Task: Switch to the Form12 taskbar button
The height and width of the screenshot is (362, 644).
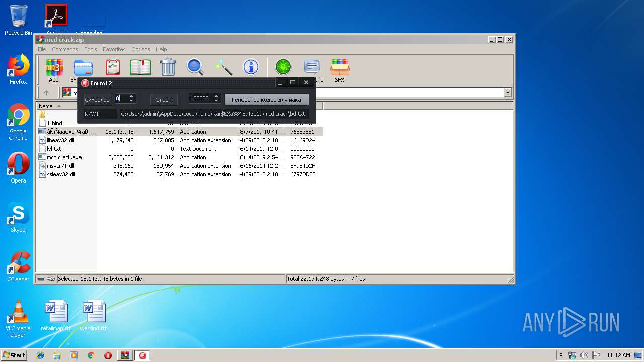Action: tap(142, 355)
